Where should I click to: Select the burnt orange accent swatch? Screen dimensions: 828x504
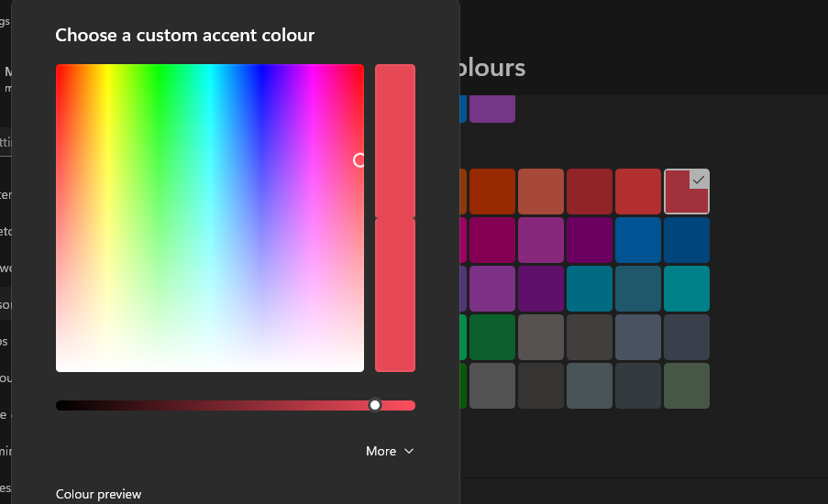tap(492, 192)
